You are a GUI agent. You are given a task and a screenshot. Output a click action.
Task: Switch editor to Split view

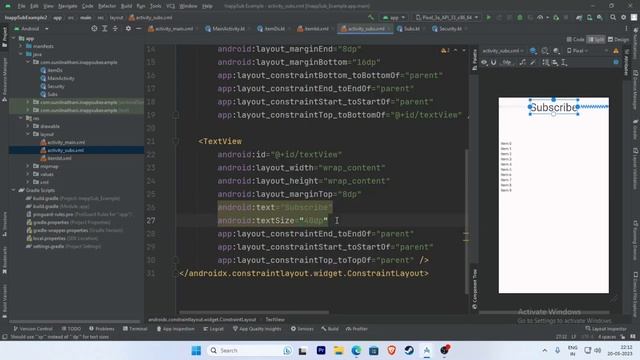[x=596, y=40]
